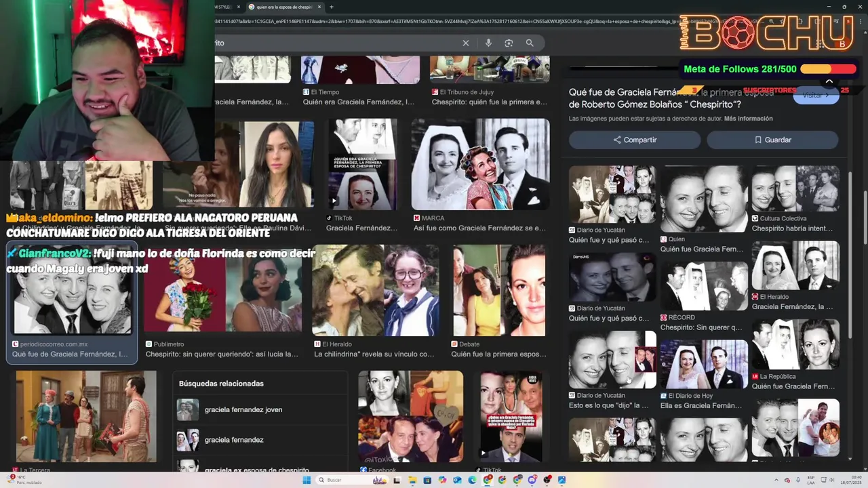Viewport: 868px width, 488px height.
Task: Open El Diario de Hoy wedding related image
Action: tap(704, 365)
